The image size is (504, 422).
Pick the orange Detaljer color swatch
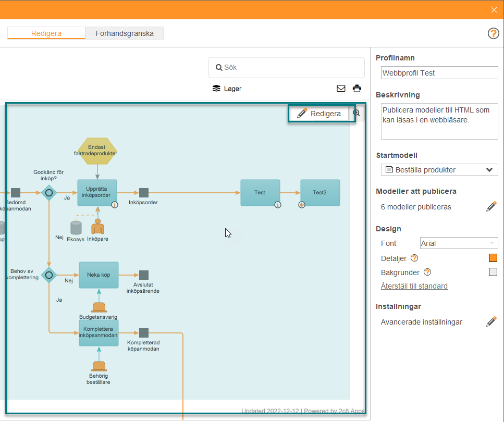tap(493, 258)
